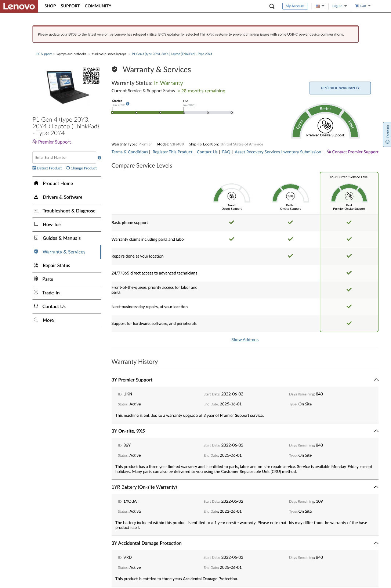Open the search magnifier icon

tap(272, 6)
